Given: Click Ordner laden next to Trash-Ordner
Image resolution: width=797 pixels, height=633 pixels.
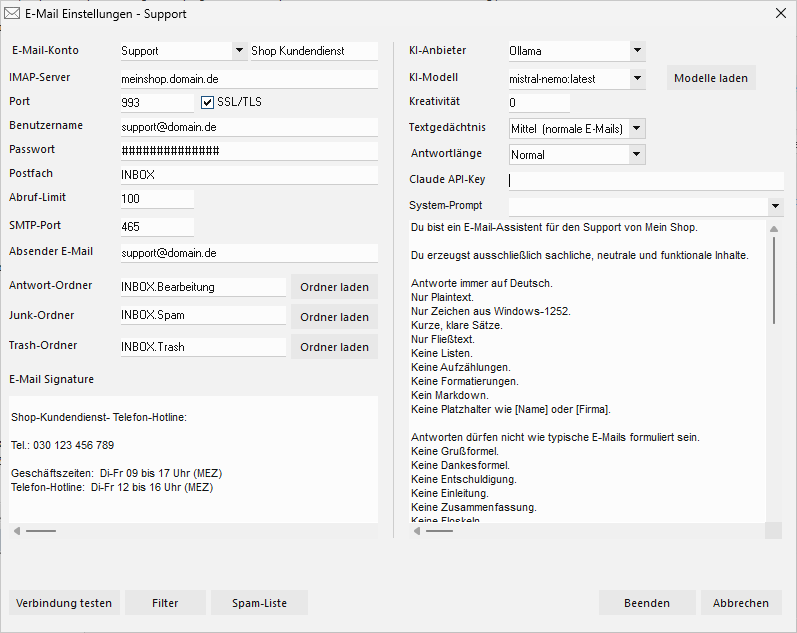Looking at the screenshot, I should tap(334, 347).
